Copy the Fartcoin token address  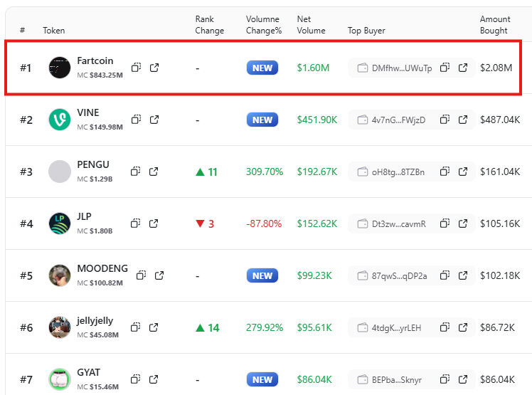pos(136,68)
